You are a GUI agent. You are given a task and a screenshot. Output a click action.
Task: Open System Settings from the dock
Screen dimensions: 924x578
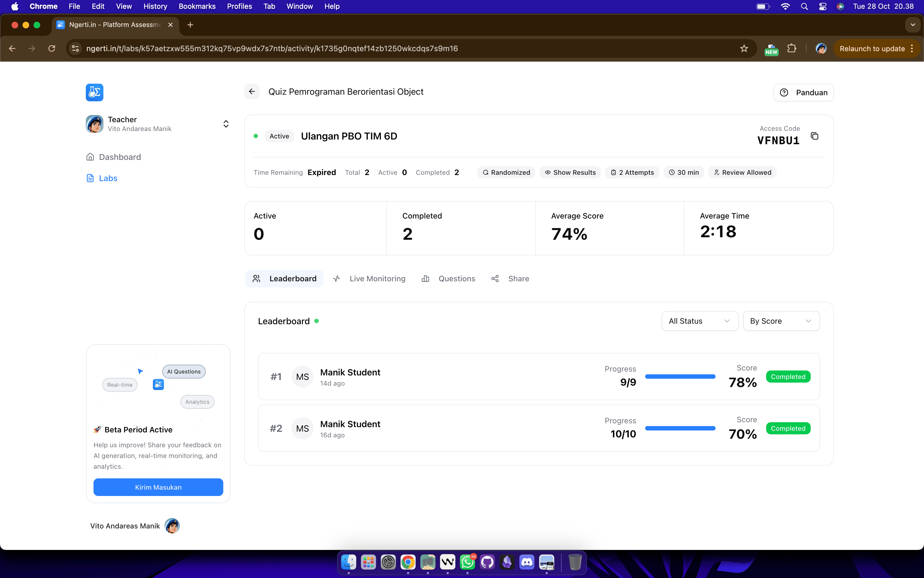pos(388,562)
